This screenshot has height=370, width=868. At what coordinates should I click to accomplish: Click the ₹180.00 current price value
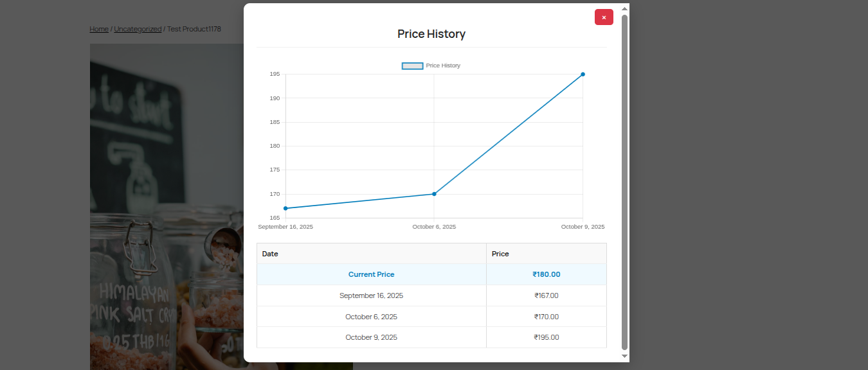[546, 274]
